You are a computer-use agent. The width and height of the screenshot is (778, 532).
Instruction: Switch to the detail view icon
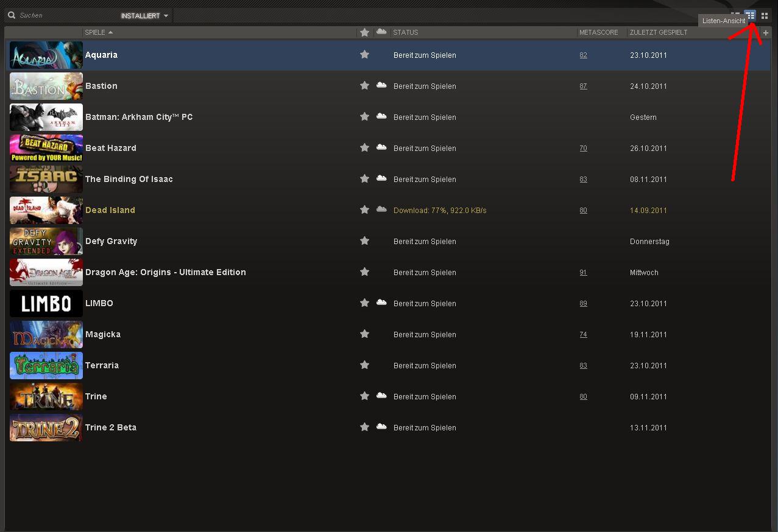[x=736, y=15]
